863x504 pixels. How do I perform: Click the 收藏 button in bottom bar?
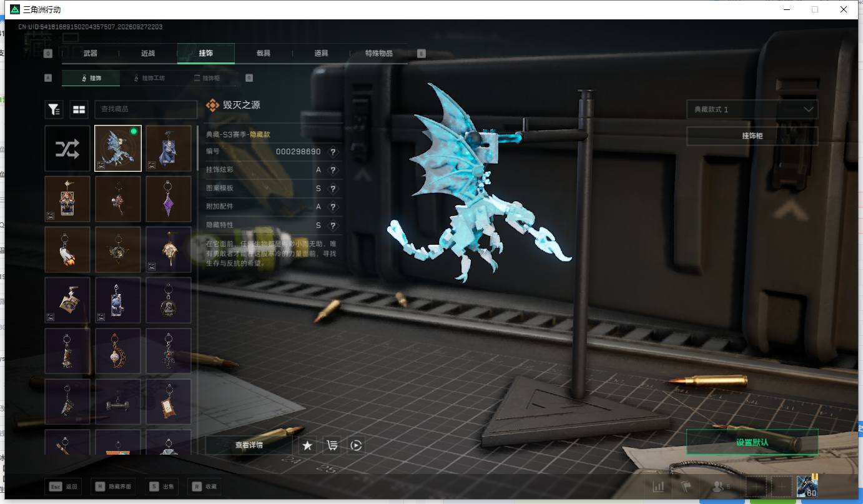(x=205, y=487)
